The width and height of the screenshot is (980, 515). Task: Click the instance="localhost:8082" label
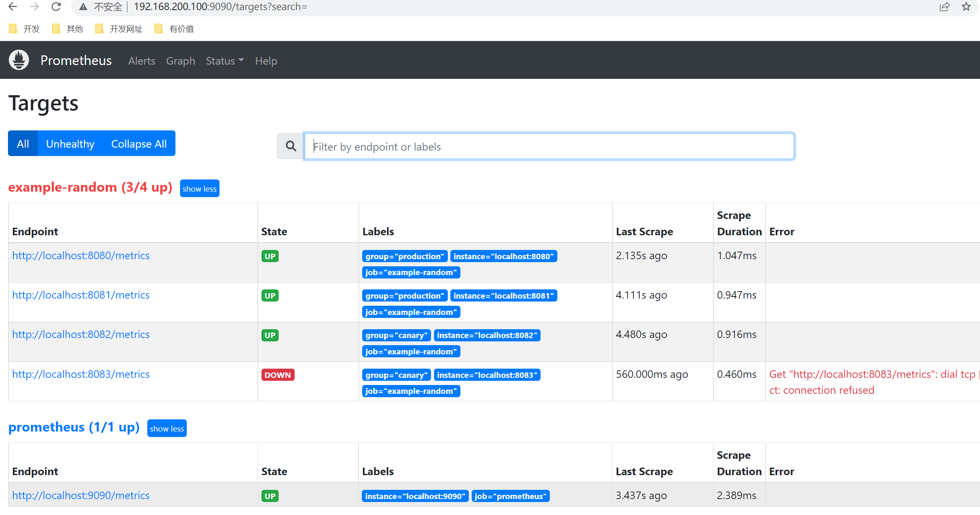coord(487,335)
